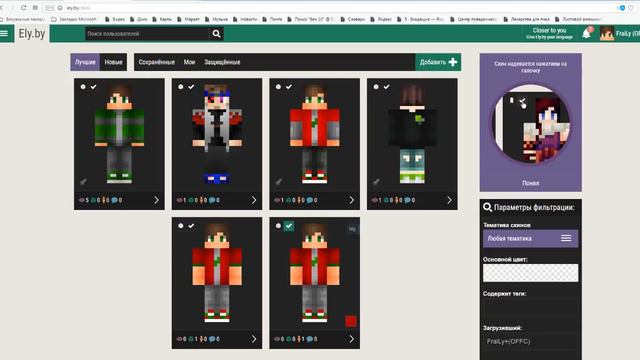Click the comment bubble icon on the black hoodie skin
The height and width of the screenshot is (360, 640).
[x=407, y=200]
